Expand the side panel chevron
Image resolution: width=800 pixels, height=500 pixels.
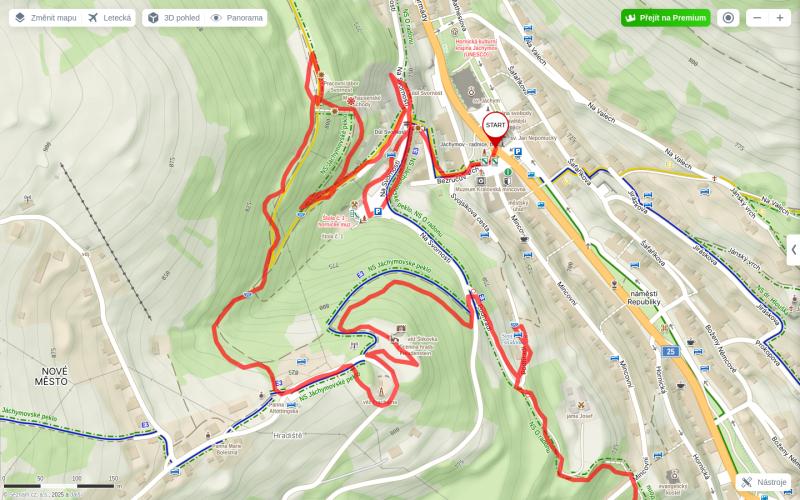pos(793,249)
